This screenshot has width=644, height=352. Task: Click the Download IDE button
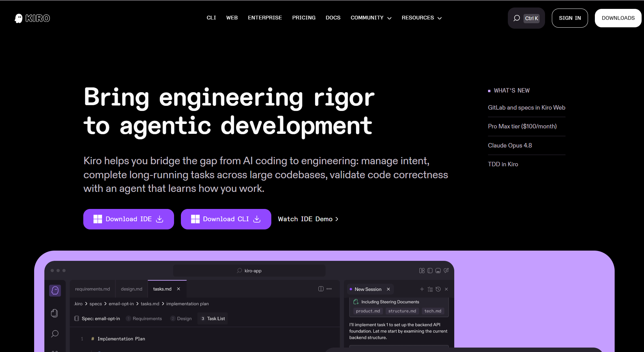coord(129,219)
